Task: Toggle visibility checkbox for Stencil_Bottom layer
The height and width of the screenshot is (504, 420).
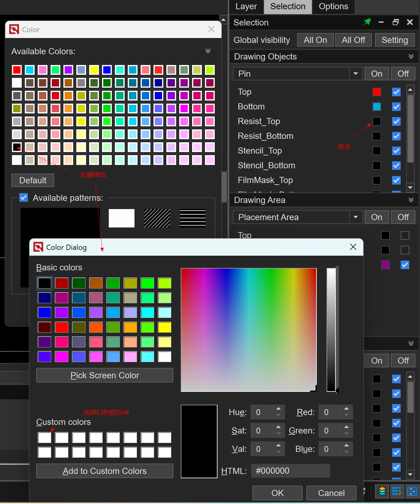Action: click(x=396, y=166)
